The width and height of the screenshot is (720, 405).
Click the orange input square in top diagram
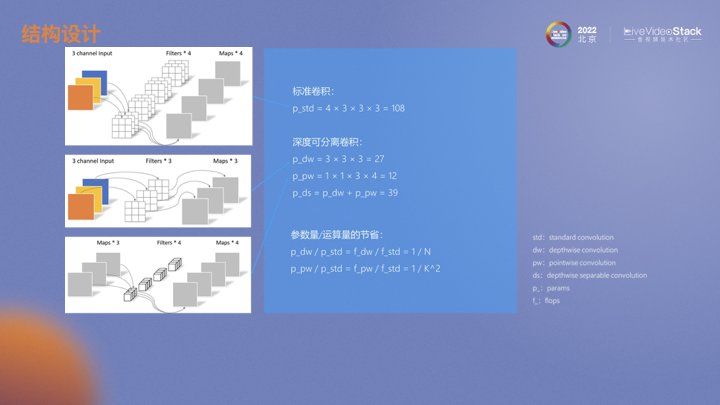80,98
